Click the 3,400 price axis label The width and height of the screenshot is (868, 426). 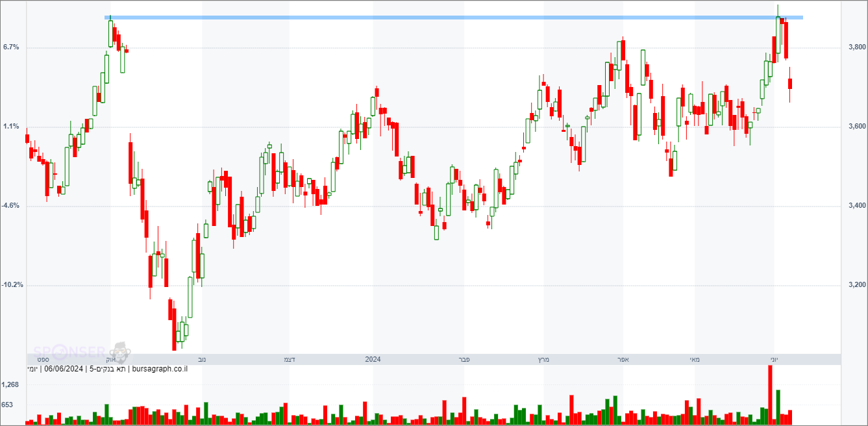pyautogui.click(x=857, y=206)
